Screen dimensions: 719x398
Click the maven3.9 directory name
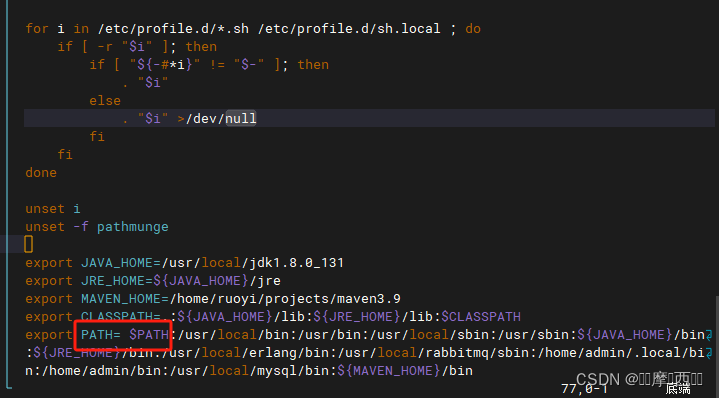point(369,298)
